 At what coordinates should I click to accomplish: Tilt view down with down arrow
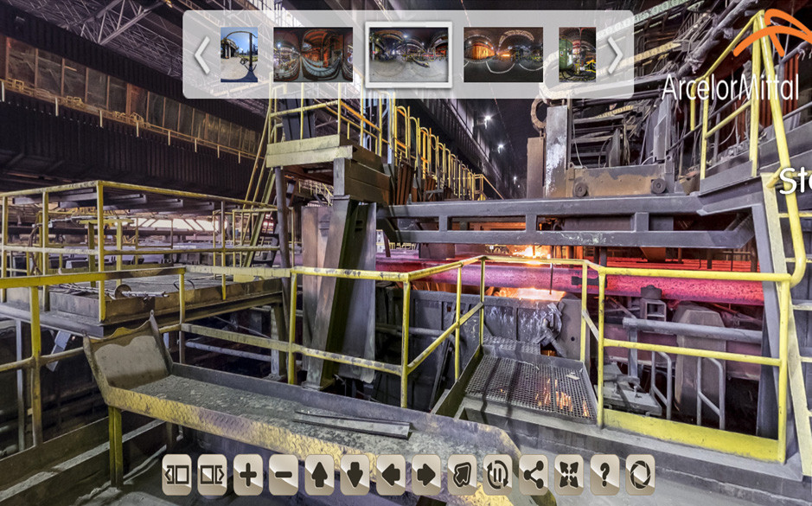pos(355,475)
